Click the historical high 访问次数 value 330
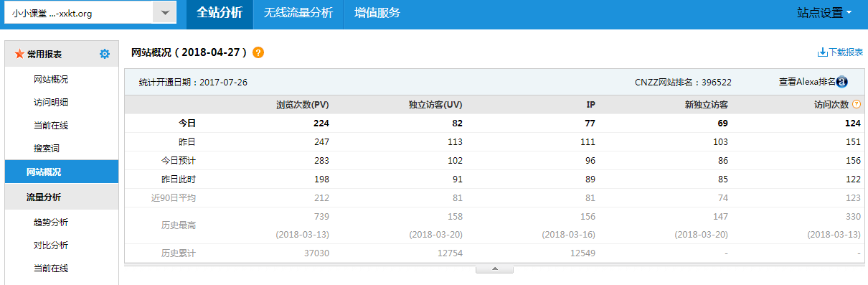Image resolution: width=868 pixels, height=285 pixels. click(x=852, y=216)
